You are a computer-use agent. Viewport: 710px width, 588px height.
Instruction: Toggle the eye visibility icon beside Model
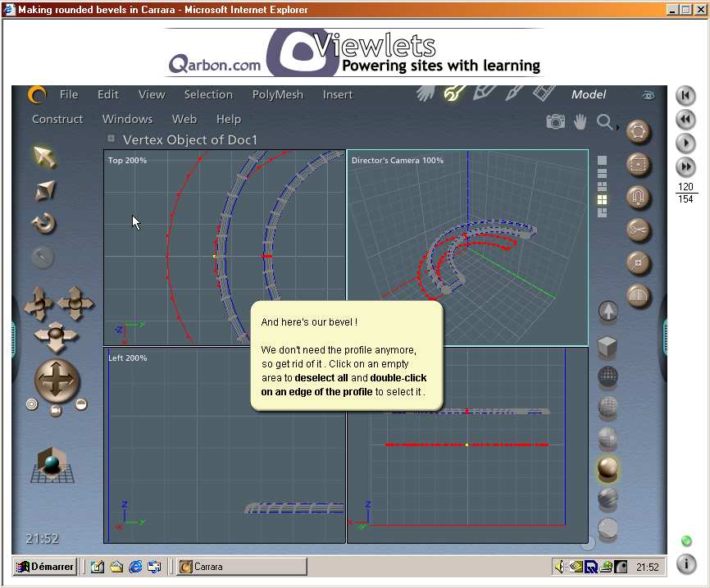pyautogui.click(x=649, y=95)
